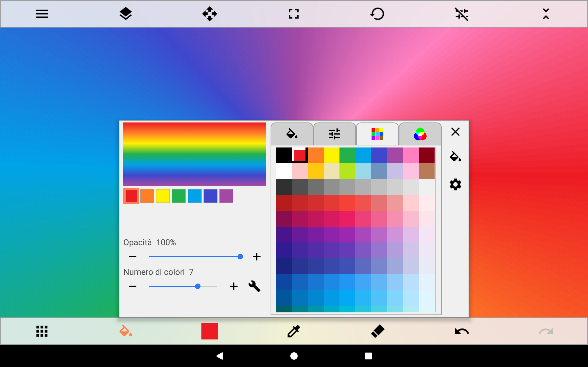Select the green gradient stop swatch
Image resolution: width=588 pixels, height=367 pixels.
click(179, 196)
